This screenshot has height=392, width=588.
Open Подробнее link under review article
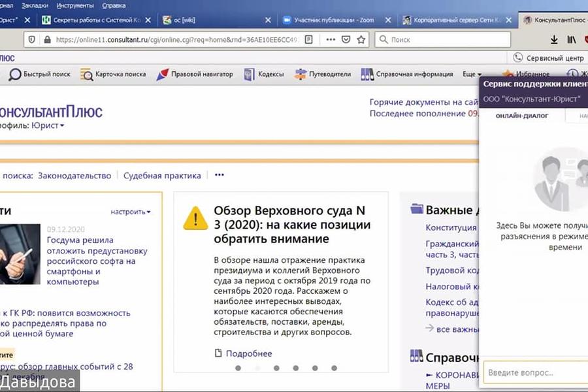point(249,353)
